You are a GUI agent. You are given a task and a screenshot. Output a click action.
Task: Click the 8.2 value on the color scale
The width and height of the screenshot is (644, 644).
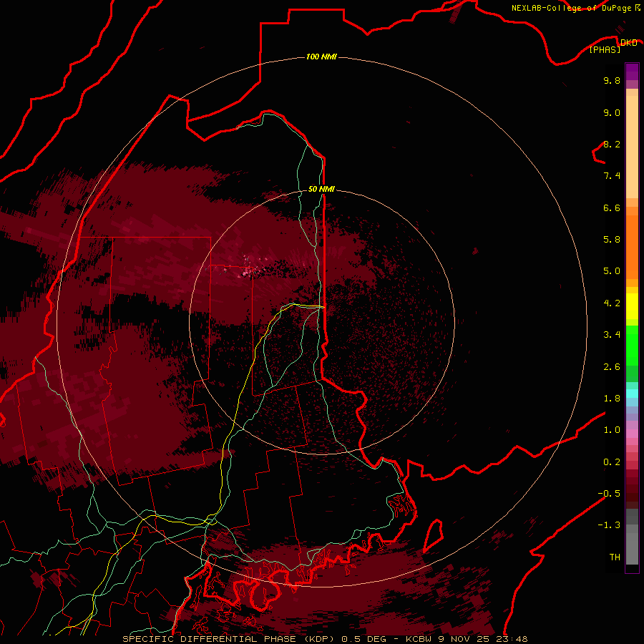point(612,144)
